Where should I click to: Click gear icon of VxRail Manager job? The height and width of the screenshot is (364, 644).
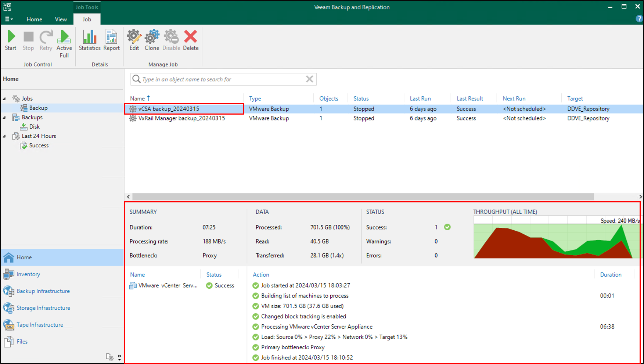click(x=133, y=118)
